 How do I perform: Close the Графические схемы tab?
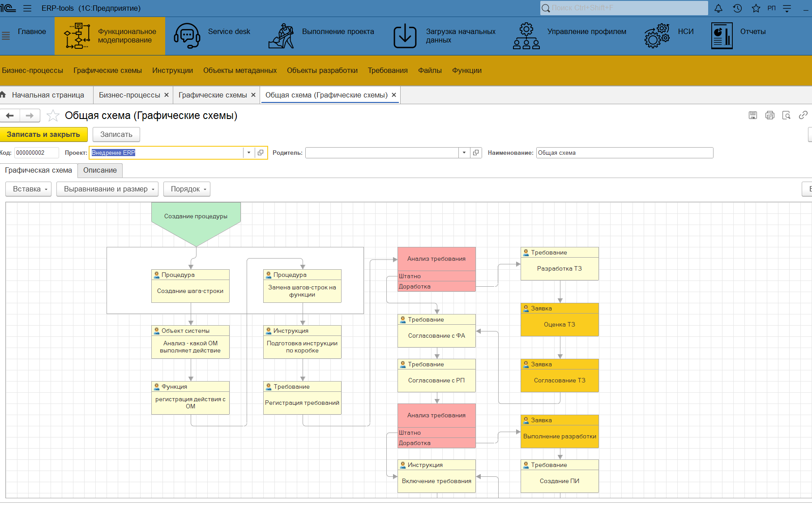coord(253,95)
